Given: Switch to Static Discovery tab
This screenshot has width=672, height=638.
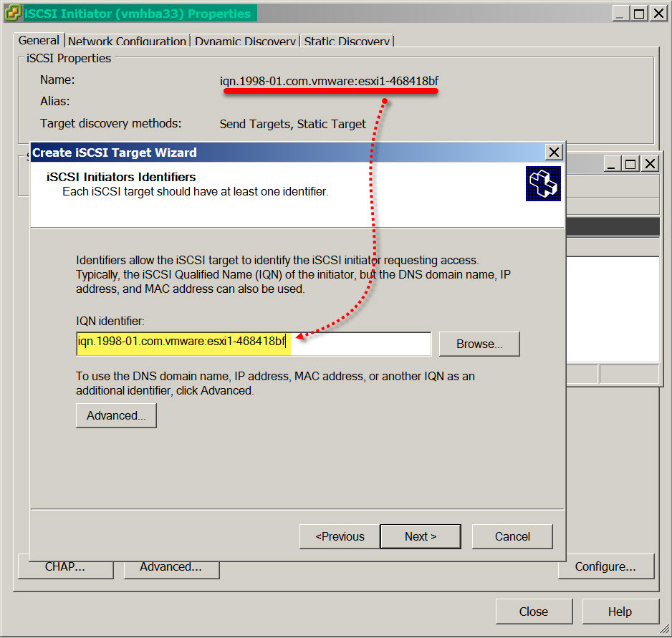Looking at the screenshot, I should 347,41.
